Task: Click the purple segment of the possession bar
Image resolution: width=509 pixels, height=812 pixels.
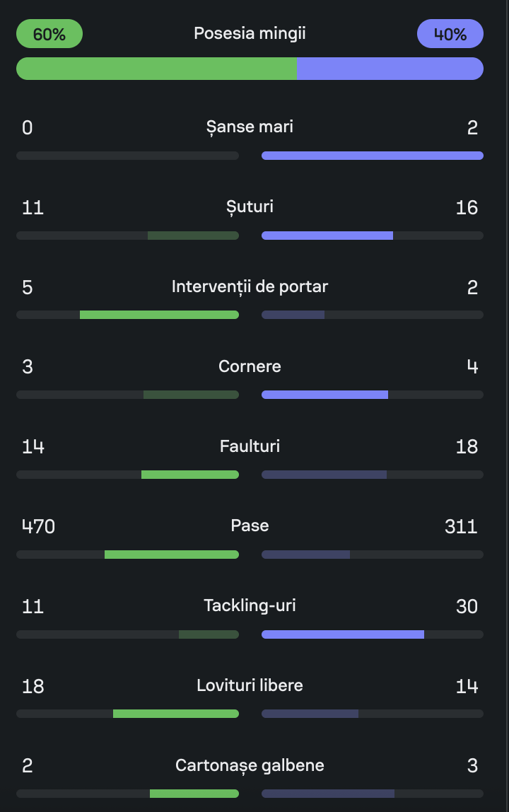Action: [x=390, y=69]
